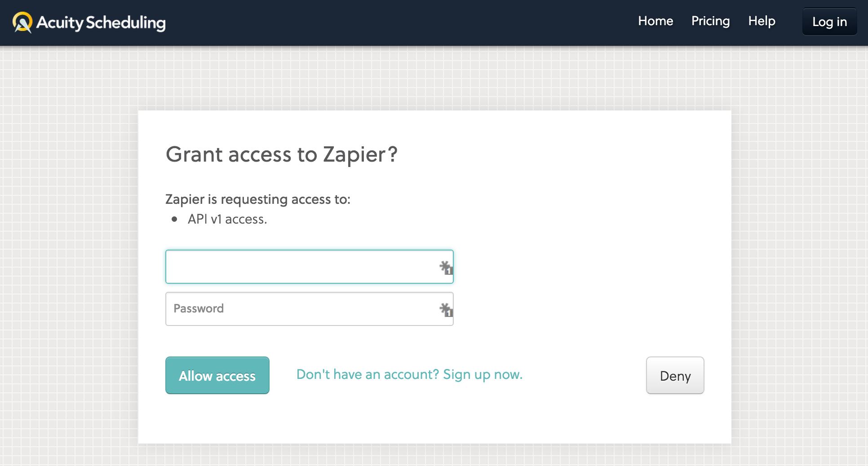Go to the Pricing page
This screenshot has height=466, width=868.
pyautogui.click(x=710, y=21)
